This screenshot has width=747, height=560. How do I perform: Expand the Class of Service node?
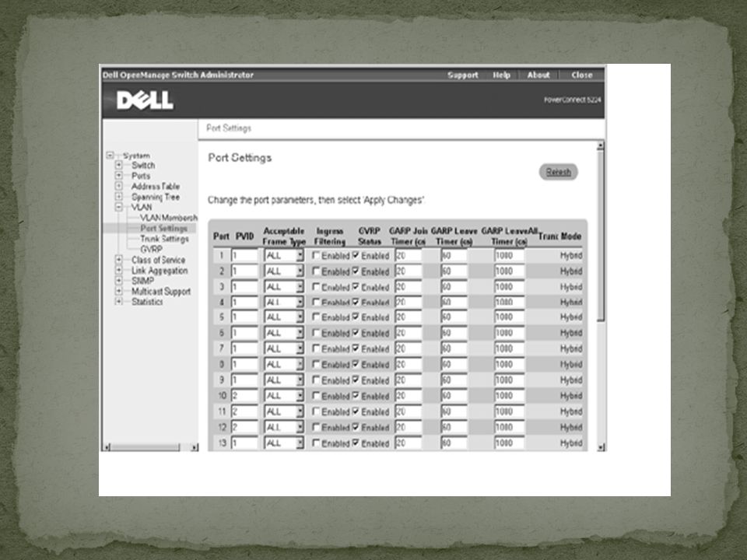tap(118, 260)
